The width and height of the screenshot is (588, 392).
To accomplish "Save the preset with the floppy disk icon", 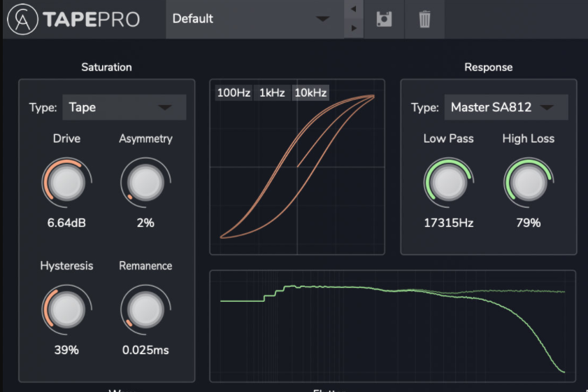I will coord(384,19).
